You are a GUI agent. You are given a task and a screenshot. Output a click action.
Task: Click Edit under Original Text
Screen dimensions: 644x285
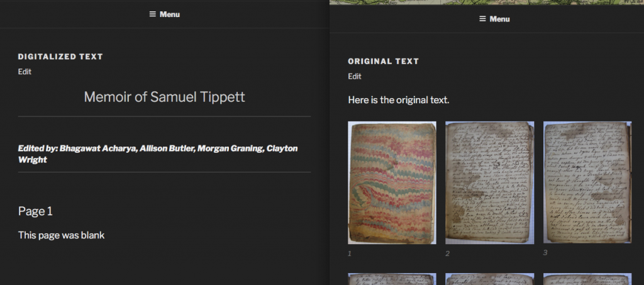(x=355, y=76)
